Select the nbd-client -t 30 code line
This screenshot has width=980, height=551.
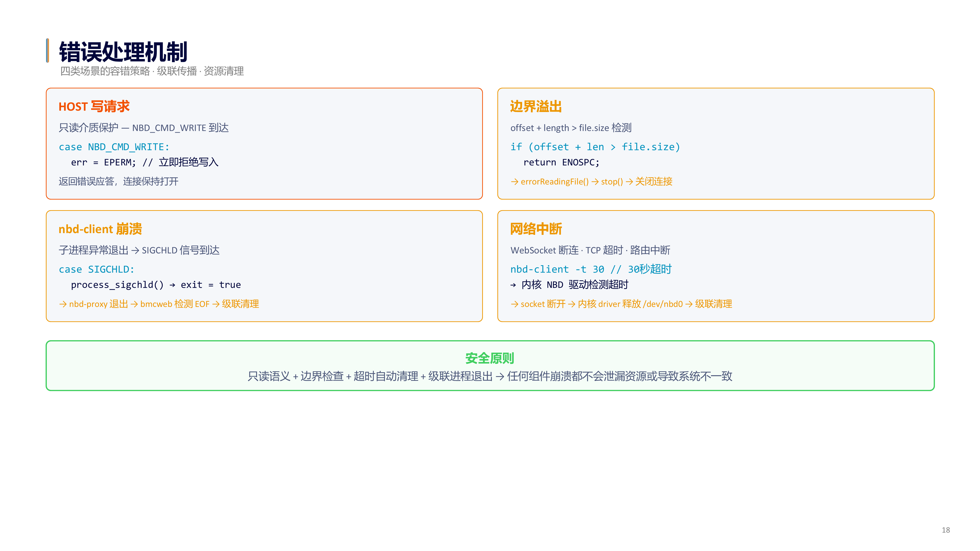point(591,269)
